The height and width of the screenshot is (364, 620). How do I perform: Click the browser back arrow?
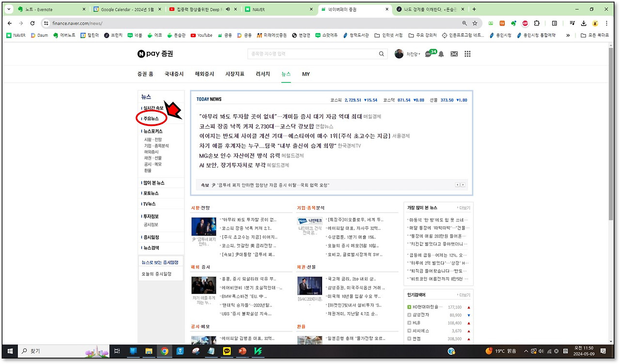[10, 23]
